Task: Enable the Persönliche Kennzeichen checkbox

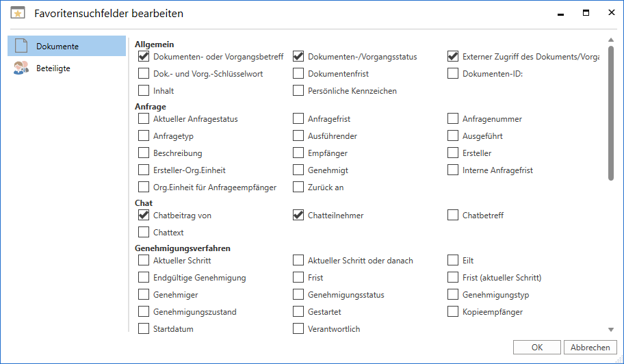Action: [298, 91]
